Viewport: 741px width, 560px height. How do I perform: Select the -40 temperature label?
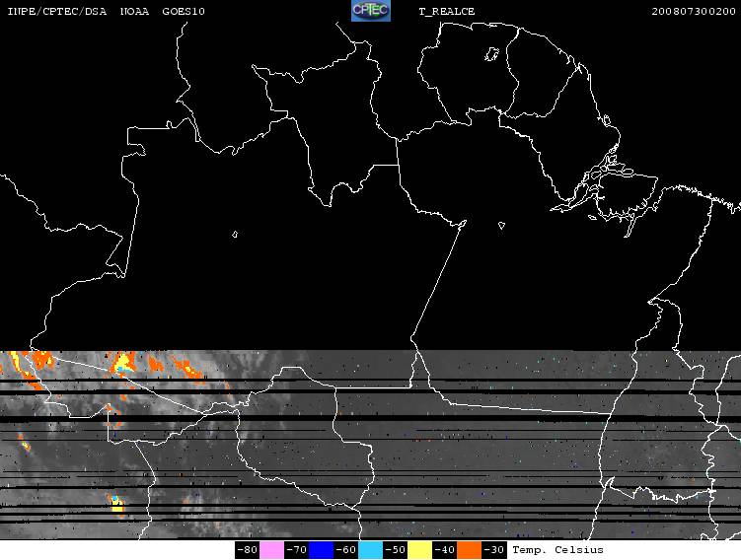coord(444,550)
